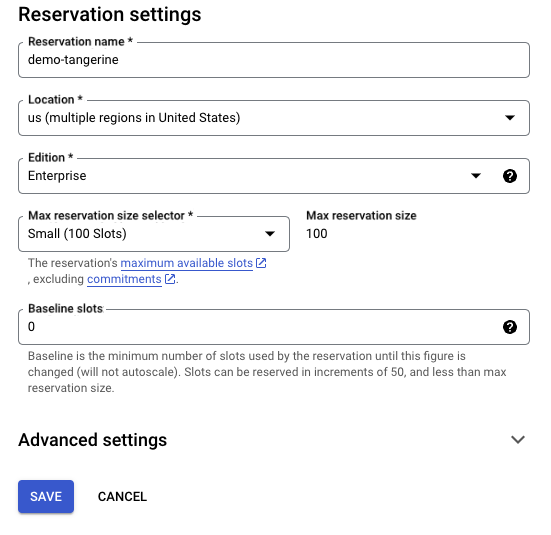Image resolution: width=551 pixels, height=535 pixels.
Task: Click the SAVE button
Action: click(46, 496)
